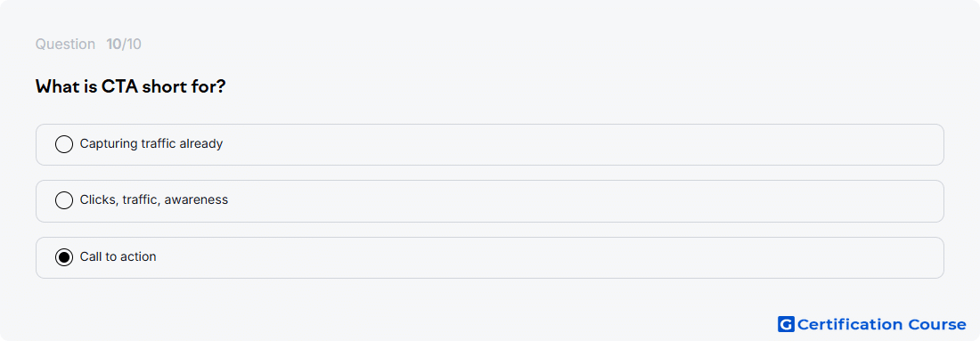Select the 'Capturing traffic already' radio button
Viewport: 980px width, 341px height.
(64, 144)
